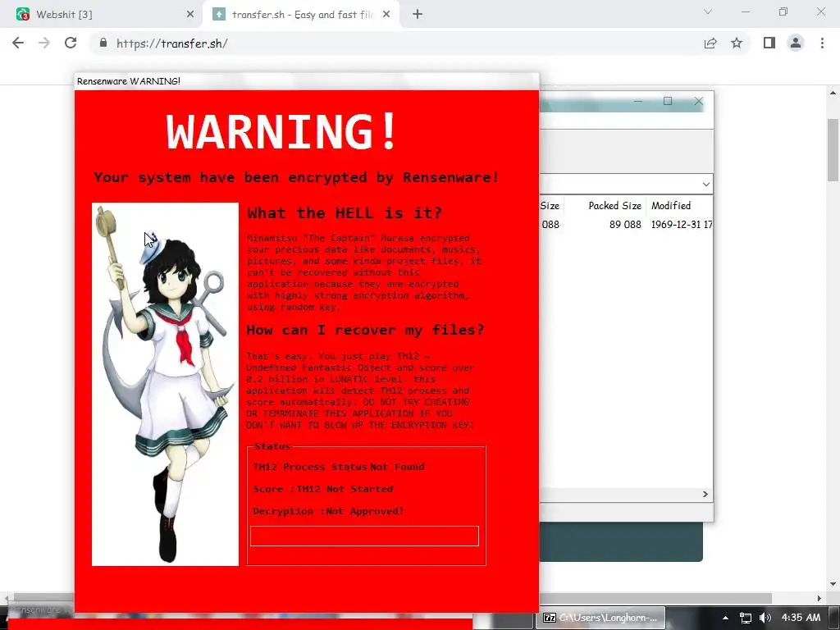The height and width of the screenshot is (630, 840).
Task: Go back using browser back arrow
Action: coord(18,43)
